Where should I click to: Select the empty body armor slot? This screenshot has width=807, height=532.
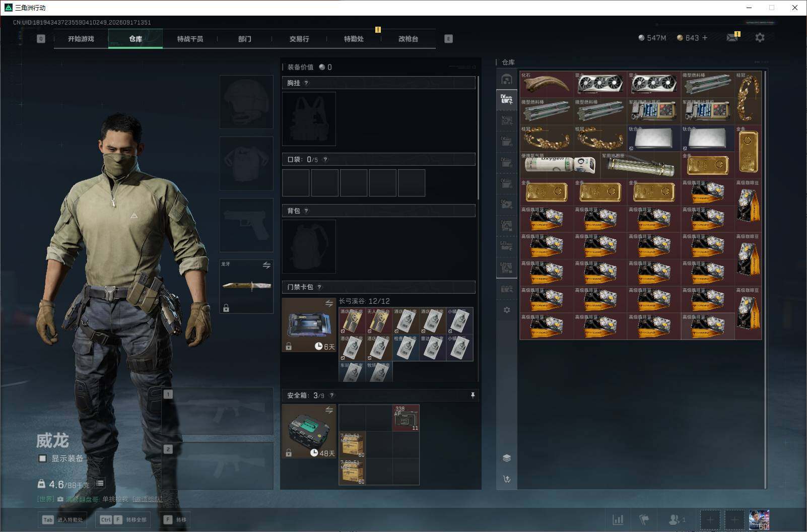(x=246, y=163)
